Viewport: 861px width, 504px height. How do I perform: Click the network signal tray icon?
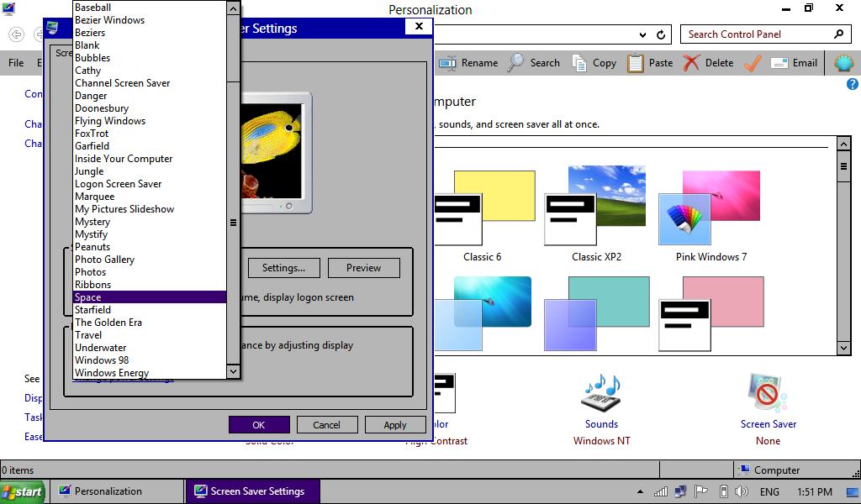661,491
